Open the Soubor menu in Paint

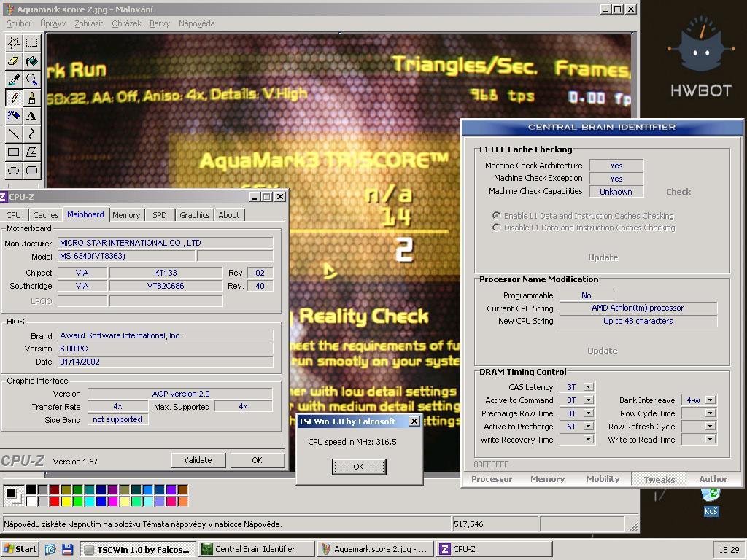tap(19, 23)
